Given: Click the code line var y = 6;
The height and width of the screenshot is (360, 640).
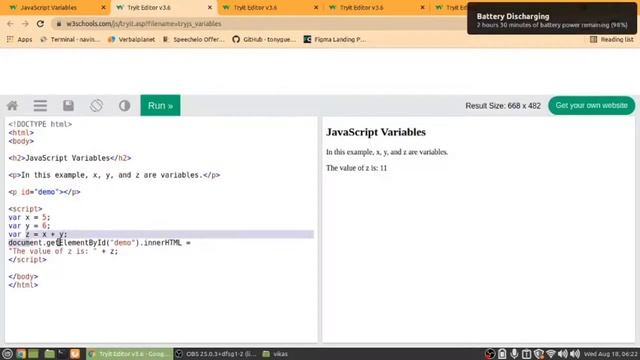Looking at the screenshot, I should [29, 226].
